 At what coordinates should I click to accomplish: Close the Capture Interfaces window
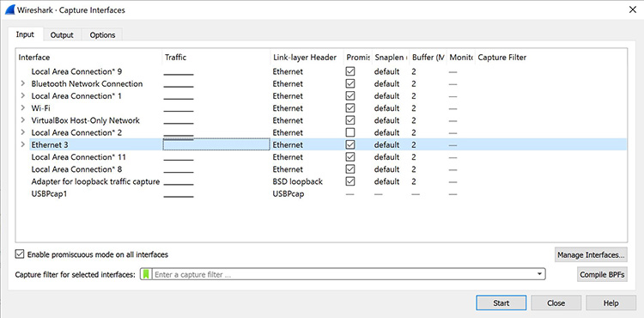coord(633,9)
